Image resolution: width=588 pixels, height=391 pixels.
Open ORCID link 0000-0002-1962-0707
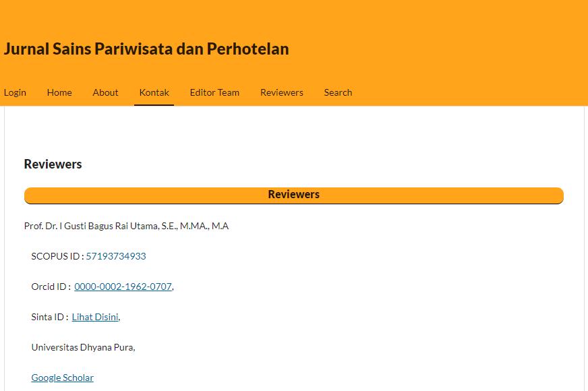click(x=123, y=287)
